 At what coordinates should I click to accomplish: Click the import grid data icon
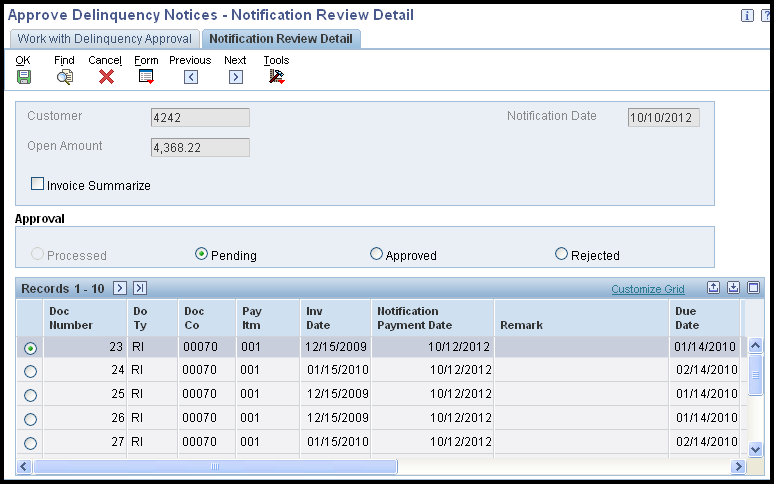(734, 288)
